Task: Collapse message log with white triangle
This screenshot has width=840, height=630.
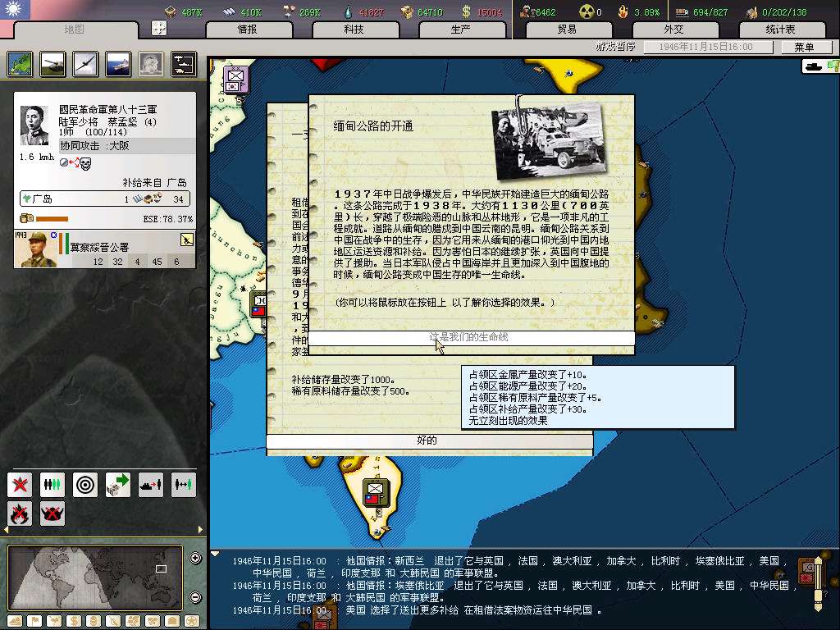Action: pyautogui.click(x=215, y=555)
